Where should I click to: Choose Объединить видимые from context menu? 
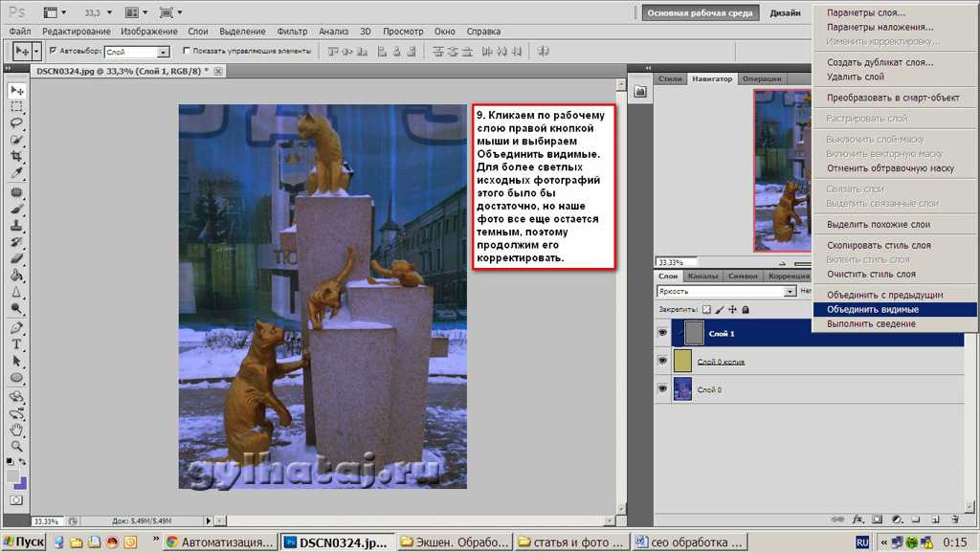pyautogui.click(x=873, y=309)
